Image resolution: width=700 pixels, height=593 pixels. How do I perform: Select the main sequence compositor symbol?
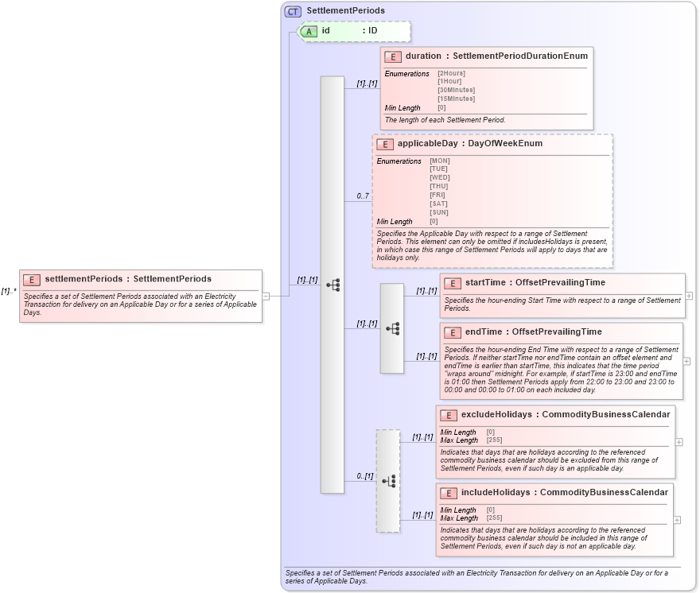(333, 285)
